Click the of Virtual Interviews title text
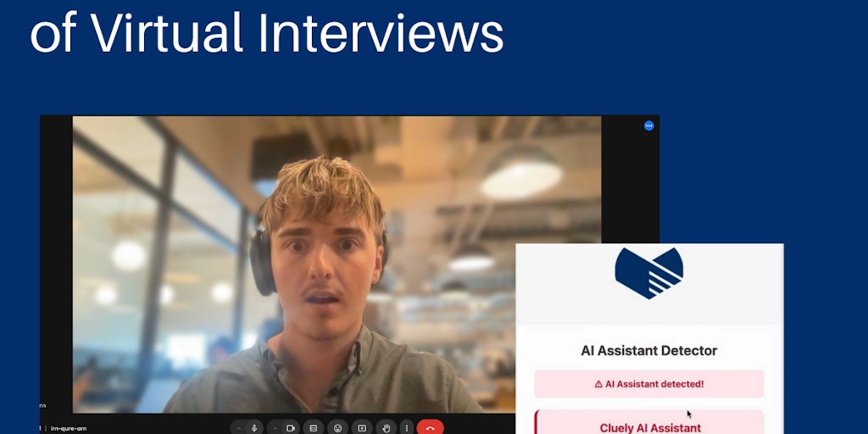 (266, 31)
